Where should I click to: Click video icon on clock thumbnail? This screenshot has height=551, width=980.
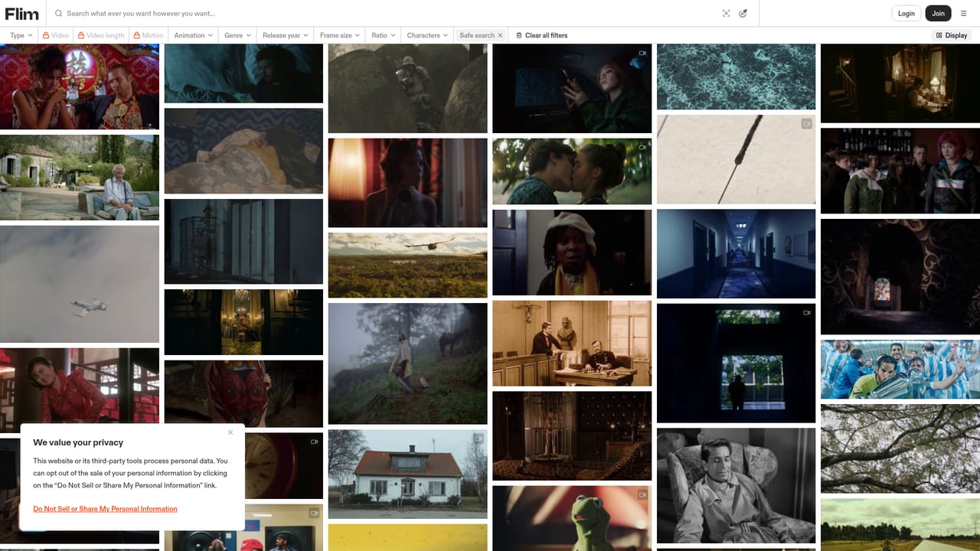tap(314, 442)
